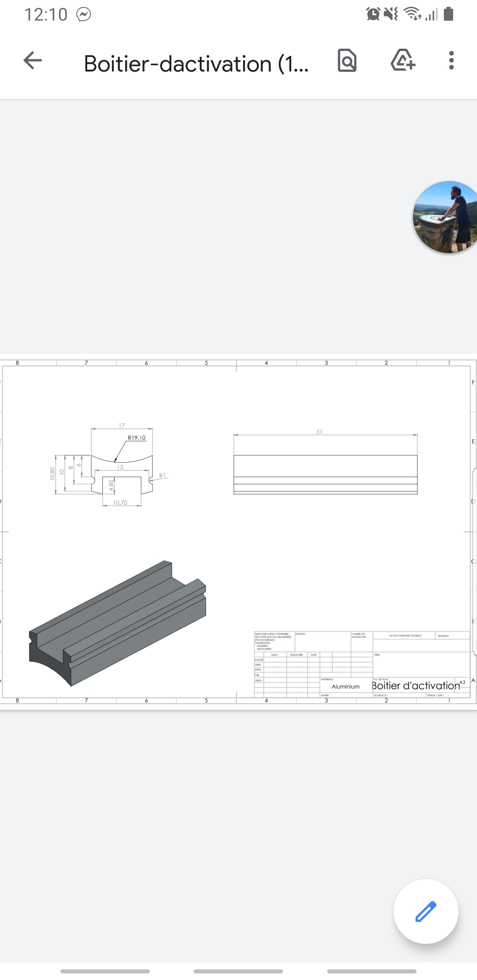The height and width of the screenshot is (980, 477).
Task: Tap the mobile signal strength icon
Action: 432,15
